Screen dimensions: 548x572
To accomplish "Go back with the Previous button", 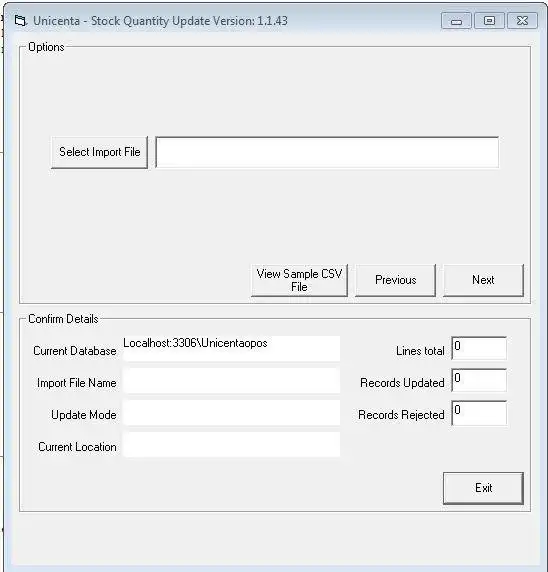I will pyautogui.click(x=395, y=280).
